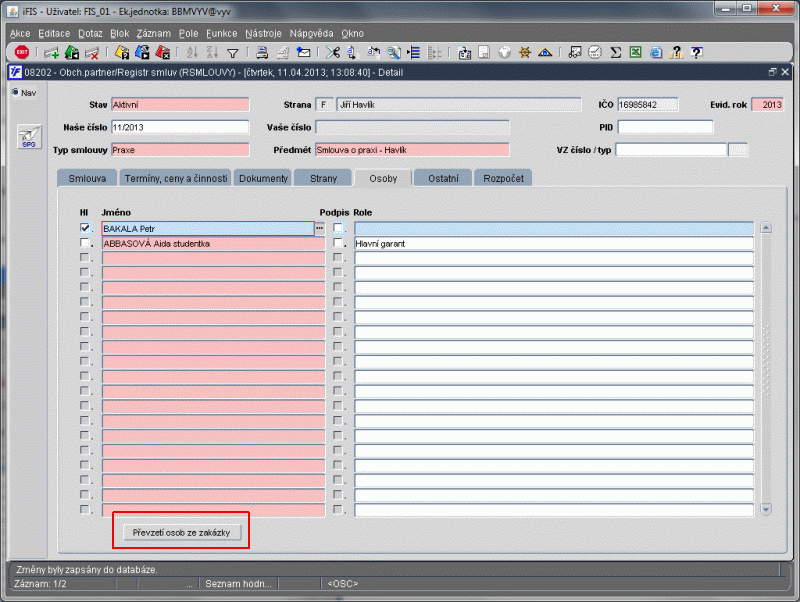Click the scissors cut icon
Screen dimensions: 800x602
coord(333,52)
